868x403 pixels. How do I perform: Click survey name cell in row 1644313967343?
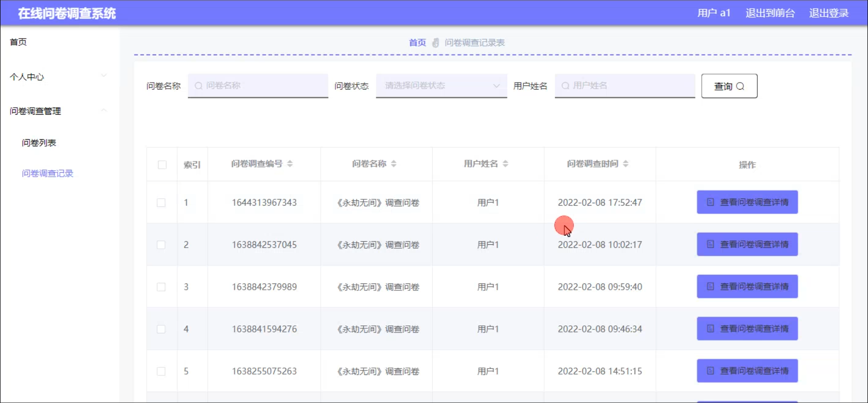[378, 203]
